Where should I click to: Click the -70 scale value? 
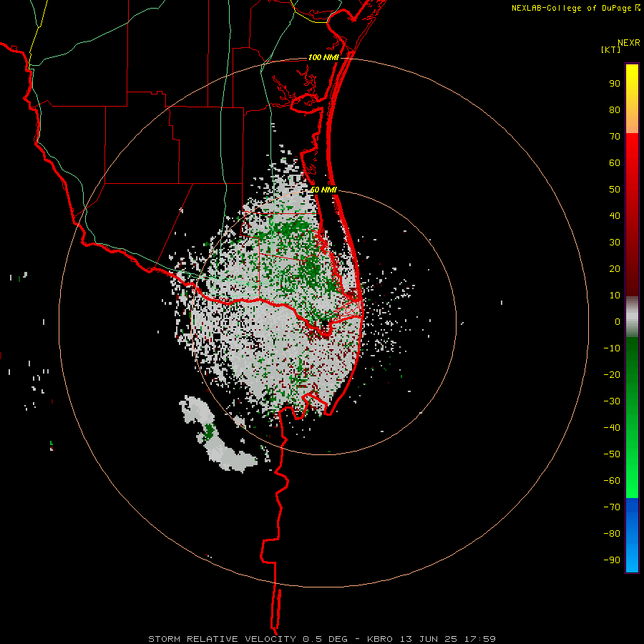612,507
